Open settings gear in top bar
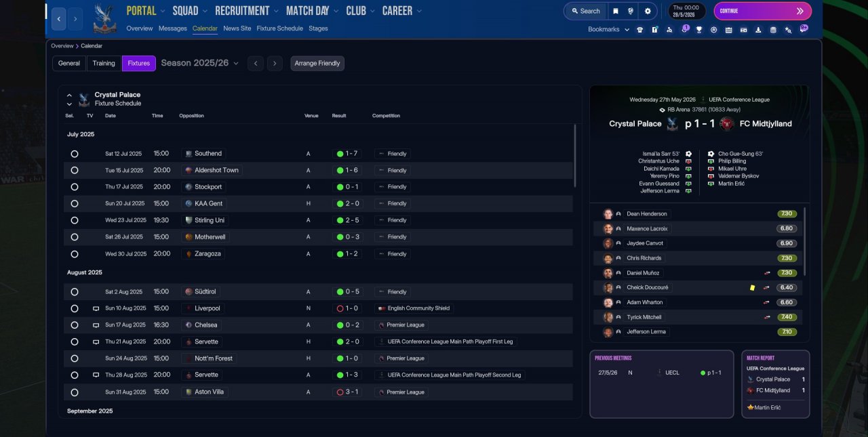Screen dimensions: 868x437 coord(648,11)
